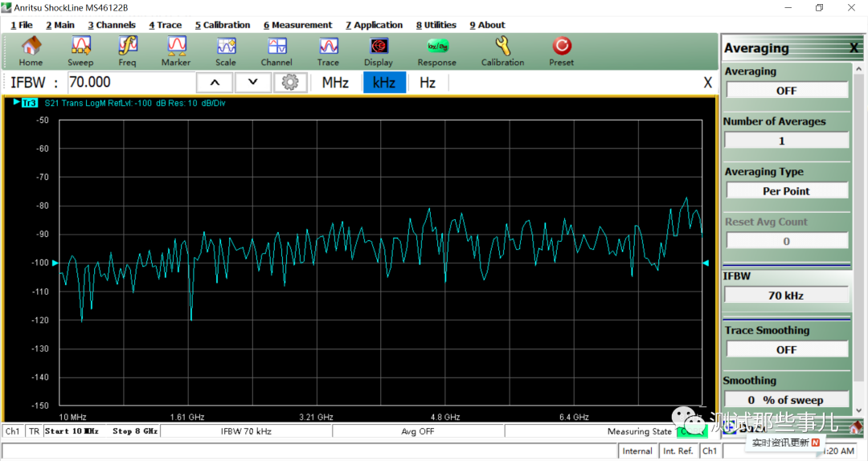Image resolution: width=868 pixels, height=461 pixels.
Task: Click the IFBW 70 kHz button
Action: [x=787, y=296]
